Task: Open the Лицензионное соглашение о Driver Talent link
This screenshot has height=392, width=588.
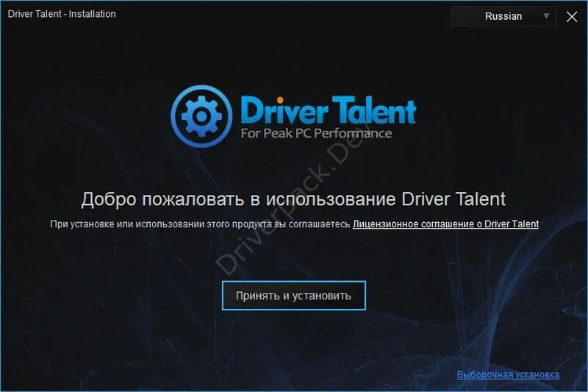Action: click(445, 224)
